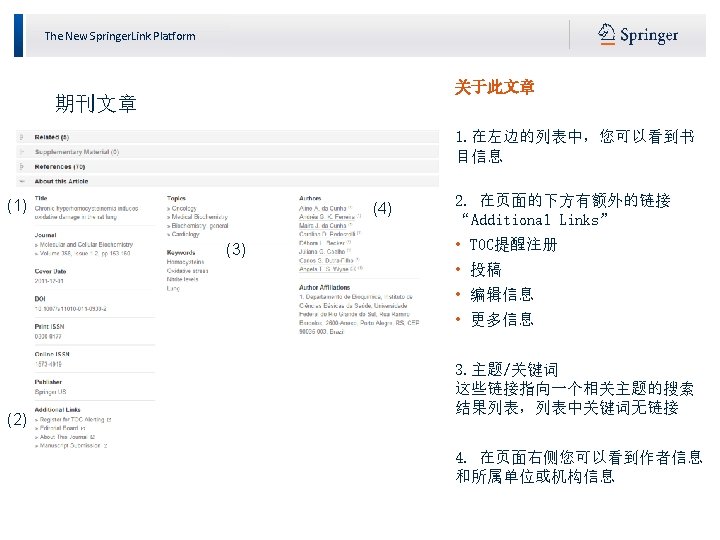Click the 关于此文章 orange heading

[x=495, y=87]
